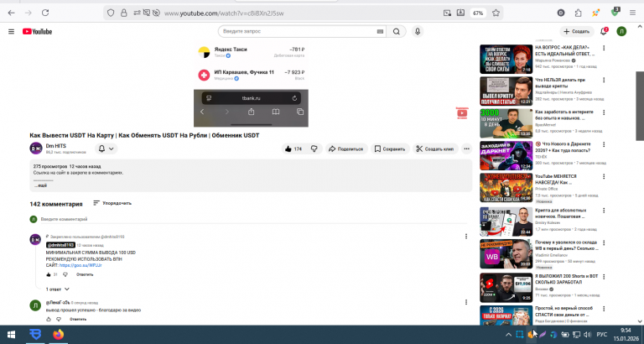This screenshot has height=344, width=644.
Task: Click the crossed-out eye icon in address bar
Action: coord(156,13)
